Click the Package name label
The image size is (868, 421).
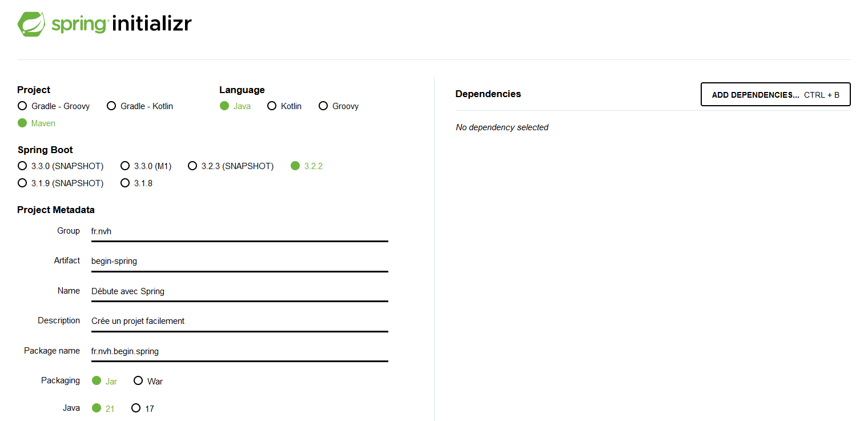[x=52, y=351]
